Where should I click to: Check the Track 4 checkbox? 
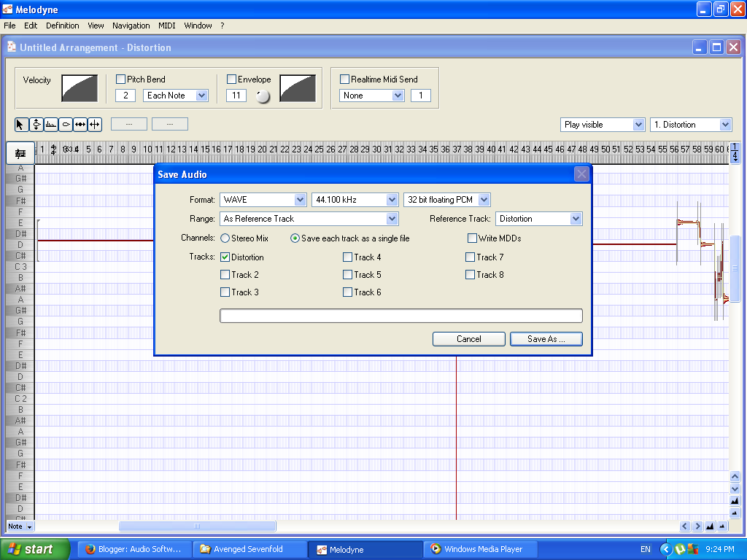click(347, 257)
